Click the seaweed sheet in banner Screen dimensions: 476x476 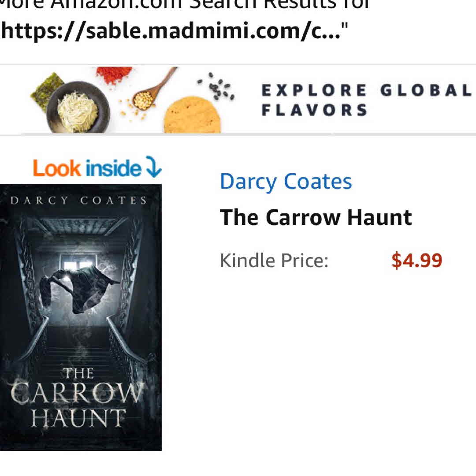pyautogui.click(x=48, y=90)
